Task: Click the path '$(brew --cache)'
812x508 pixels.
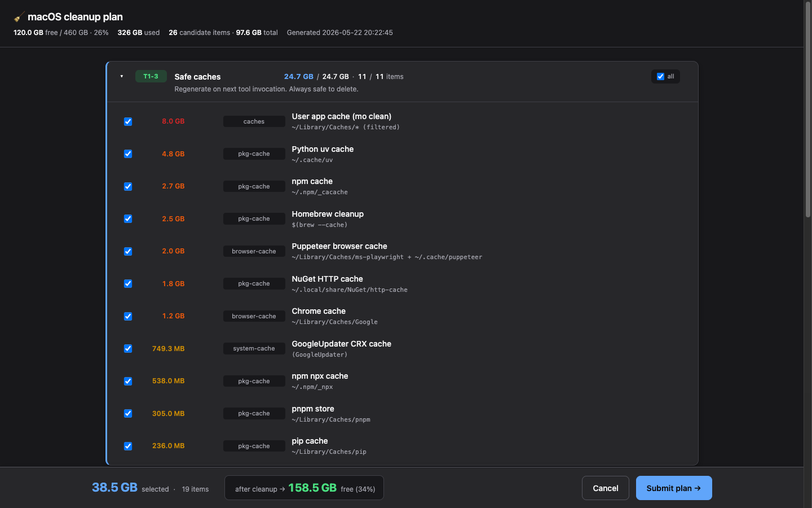Action: [x=320, y=225]
